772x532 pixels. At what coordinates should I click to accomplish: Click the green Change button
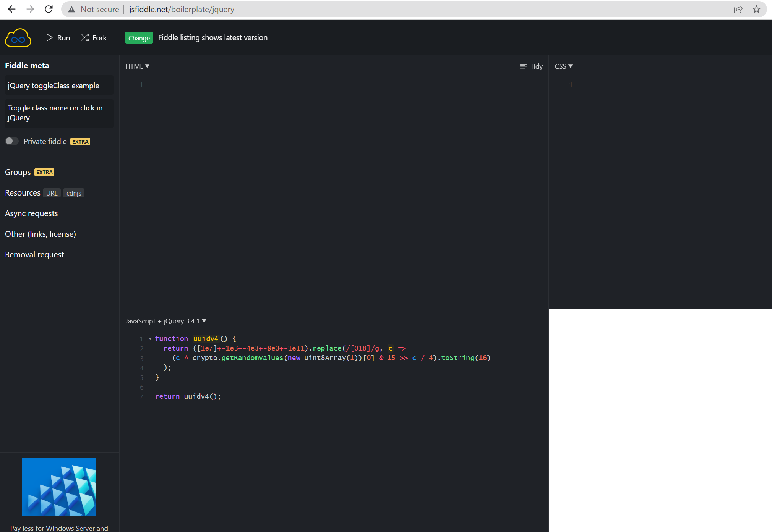coord(139,37)
